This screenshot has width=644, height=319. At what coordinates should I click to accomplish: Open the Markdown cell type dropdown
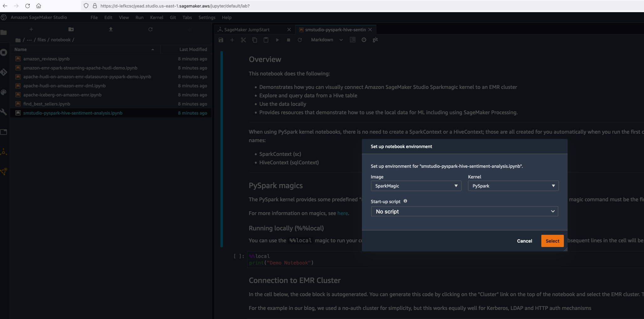pyautogui.click(x=327, y=40)
